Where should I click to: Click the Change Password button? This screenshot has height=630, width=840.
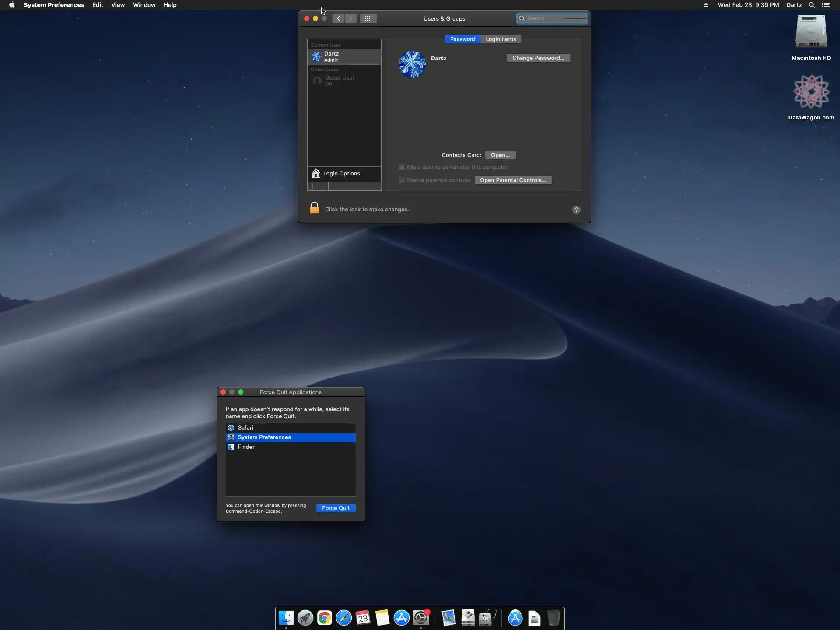[x=538, y=58]
